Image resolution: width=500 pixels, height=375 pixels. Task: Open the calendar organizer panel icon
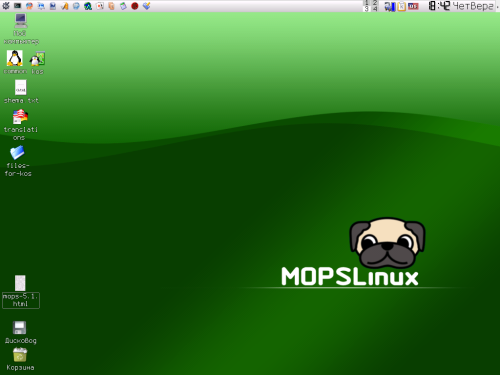(123, 6)
